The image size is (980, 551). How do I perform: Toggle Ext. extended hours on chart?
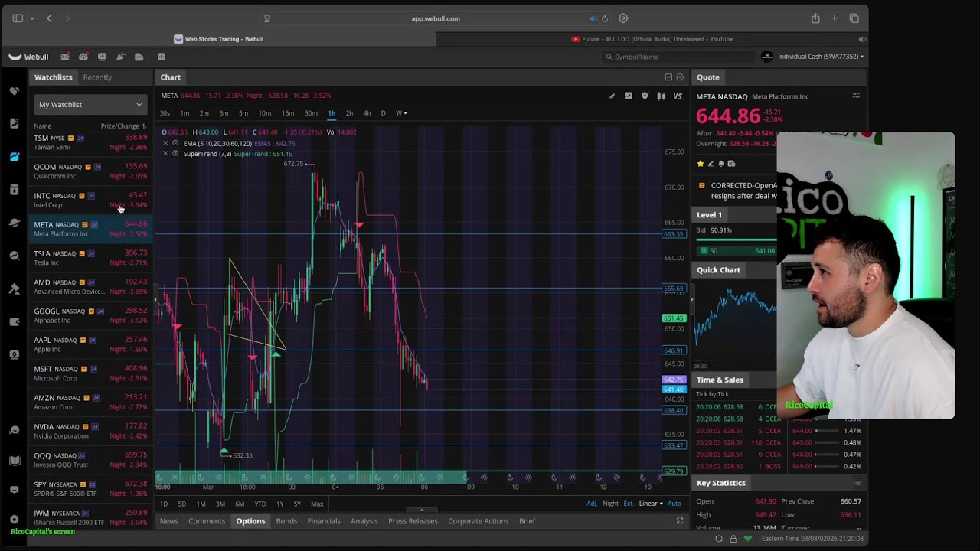pos(629,504)
